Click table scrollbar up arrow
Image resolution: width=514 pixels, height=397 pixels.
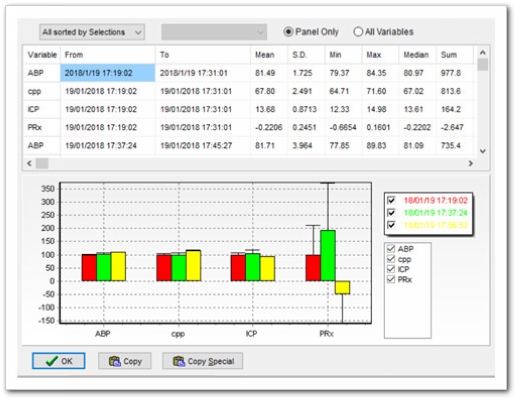pyautogui.click(x=482, y=53)
